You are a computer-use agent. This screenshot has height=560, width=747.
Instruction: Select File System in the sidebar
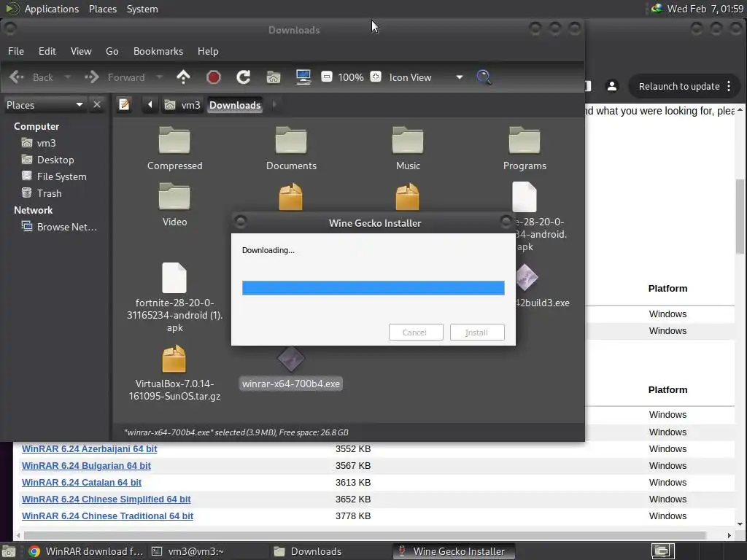coord(54,176)
